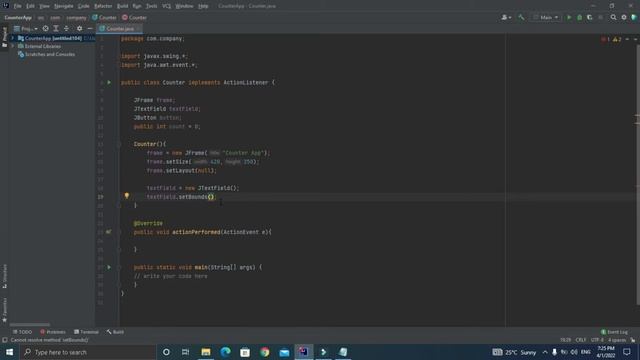The height and width of the screenshot is (360, 640).
Task: Toggle status bar tool window quick-access icon
Action: [x=4, y=340]
